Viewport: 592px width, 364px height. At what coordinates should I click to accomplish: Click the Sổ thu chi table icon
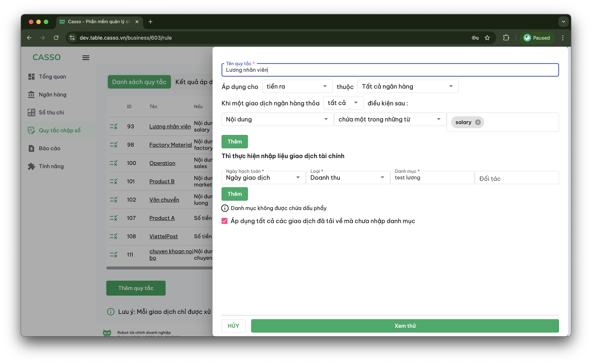coord(31,112)
